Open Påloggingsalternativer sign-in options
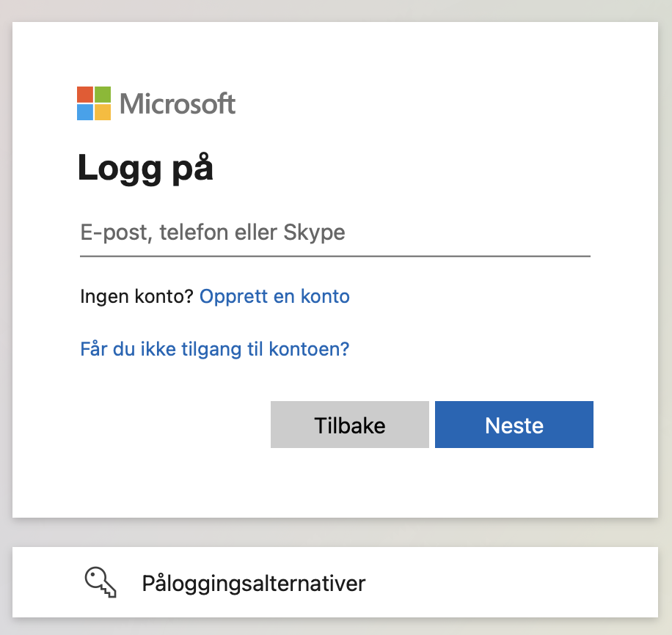The height and width of the screenshot is (635, 672). (335, 582)
